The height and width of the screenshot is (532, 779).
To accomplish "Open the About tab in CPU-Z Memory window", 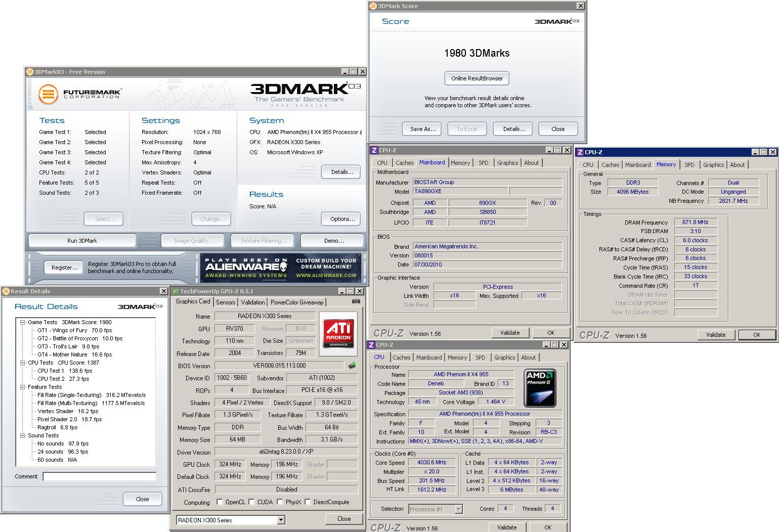I will pyautogui.click(x=737, y=165).
